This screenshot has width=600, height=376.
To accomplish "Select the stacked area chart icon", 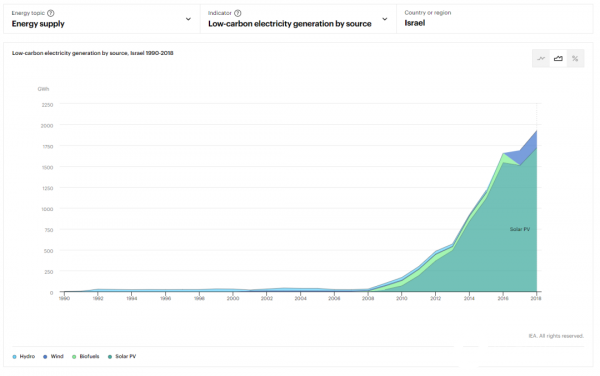I will 558,59.
